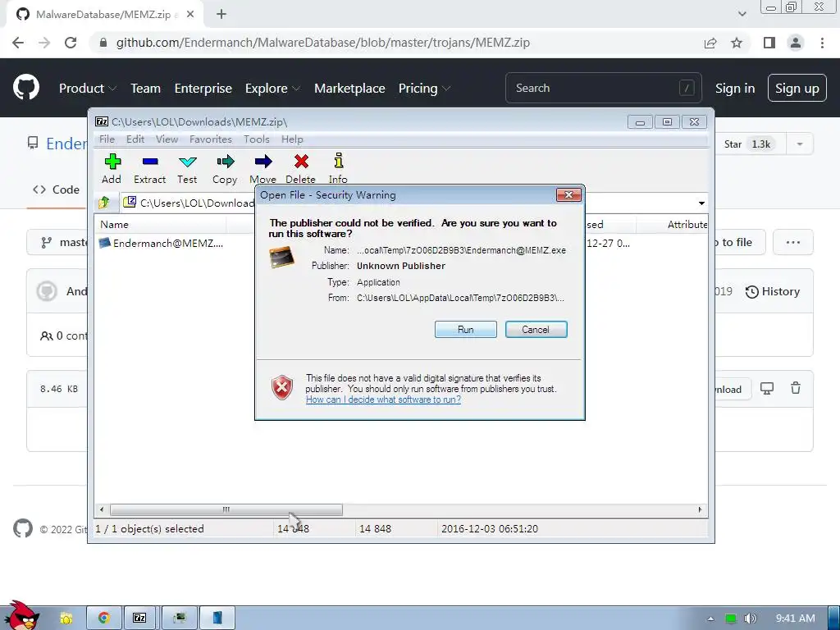
Task: Click the GitHub Sign up button
Action: pyautogui.click(x=797, y=89)
